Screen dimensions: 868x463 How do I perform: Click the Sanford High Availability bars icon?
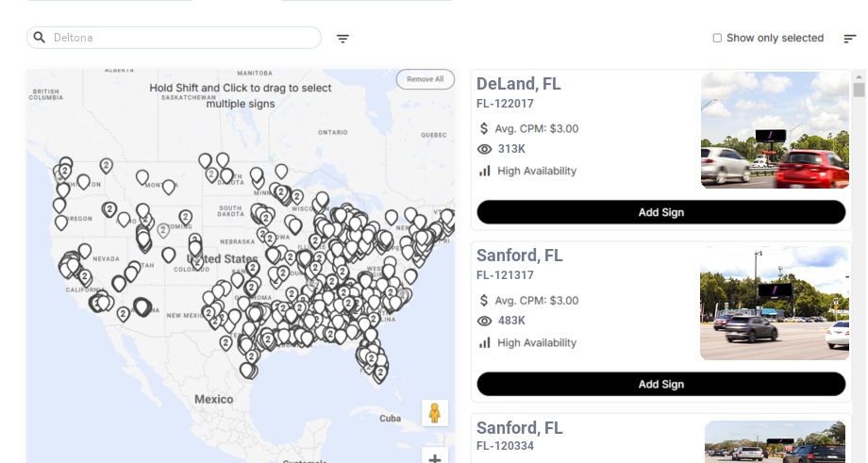[x=485, y=342]
